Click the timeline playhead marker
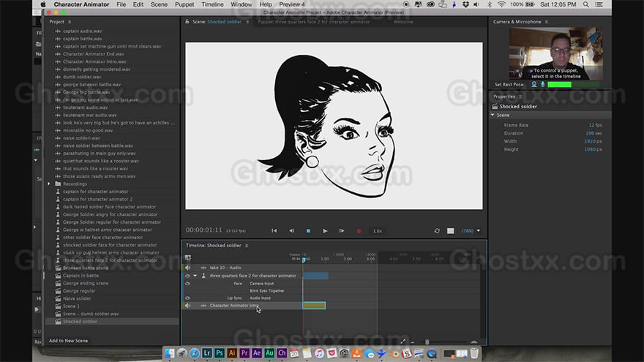Image resolution: width=644 pixels, height=362 pixels. click(x=304, y=260)
